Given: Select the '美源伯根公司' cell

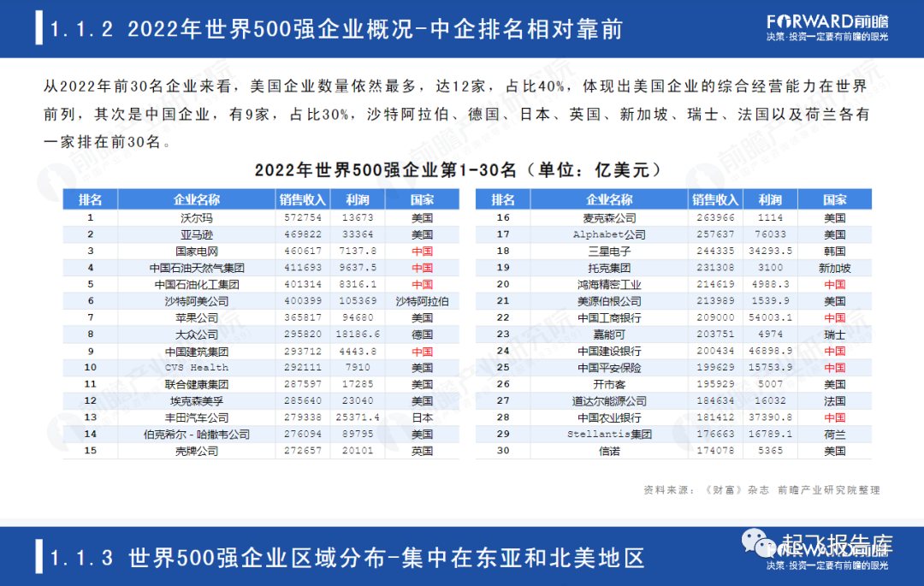Looking at the screenshot, I should (609, 301).
